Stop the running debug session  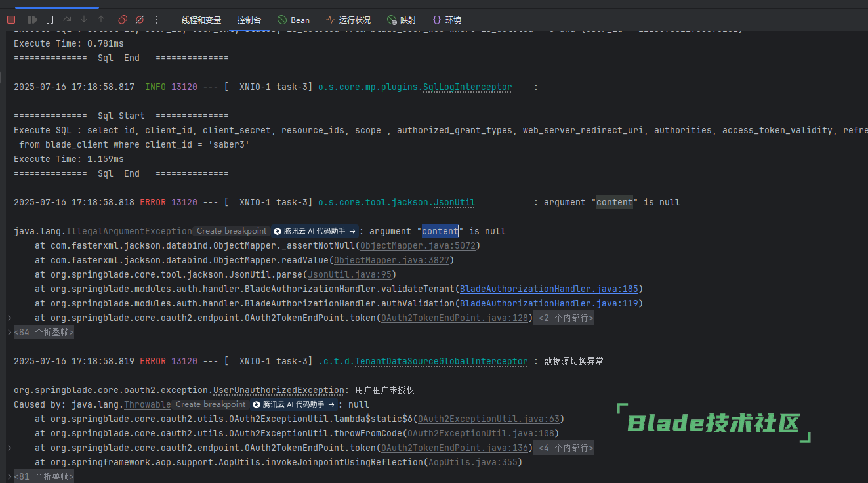coord(11,20)
